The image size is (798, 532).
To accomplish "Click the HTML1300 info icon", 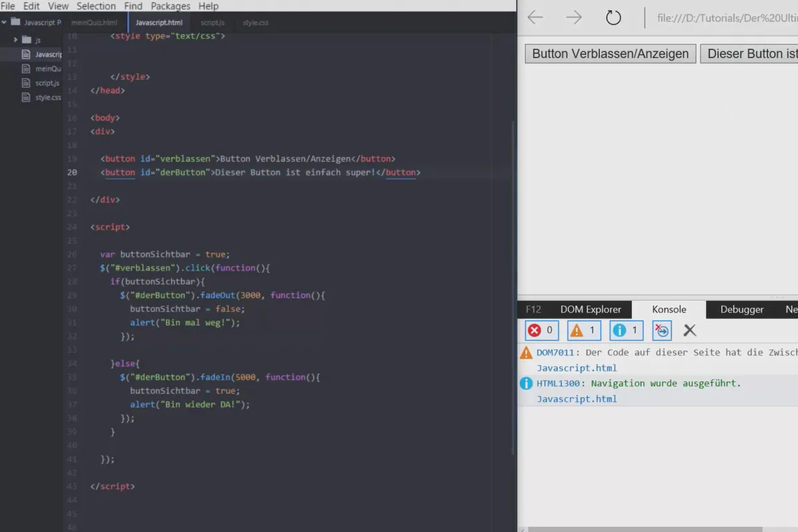I will pyautogui.click(x=527, y=384).
